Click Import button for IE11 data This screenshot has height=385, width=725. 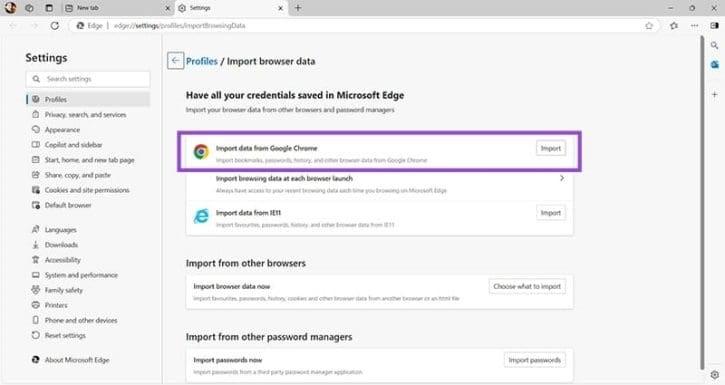[551, 213]
